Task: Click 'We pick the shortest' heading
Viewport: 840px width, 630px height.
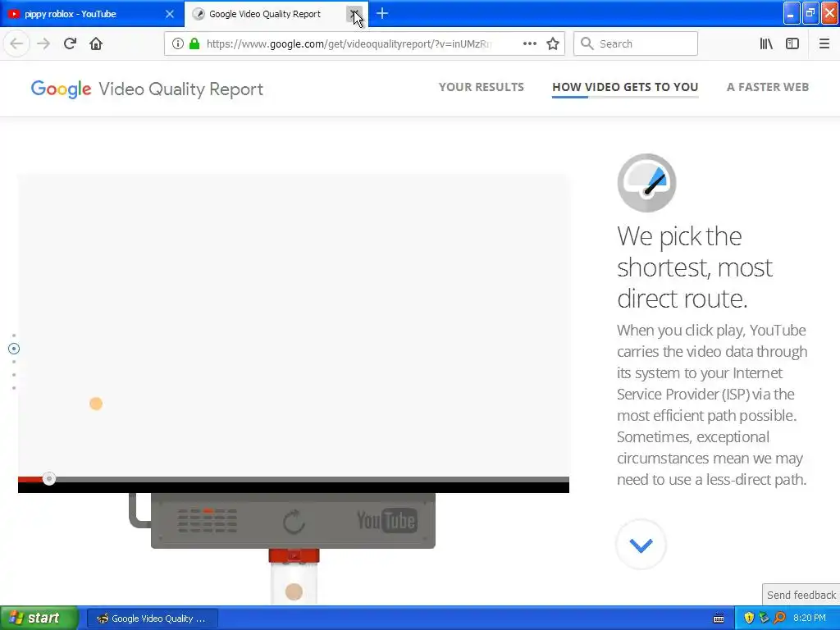Action: coord(695,267)
